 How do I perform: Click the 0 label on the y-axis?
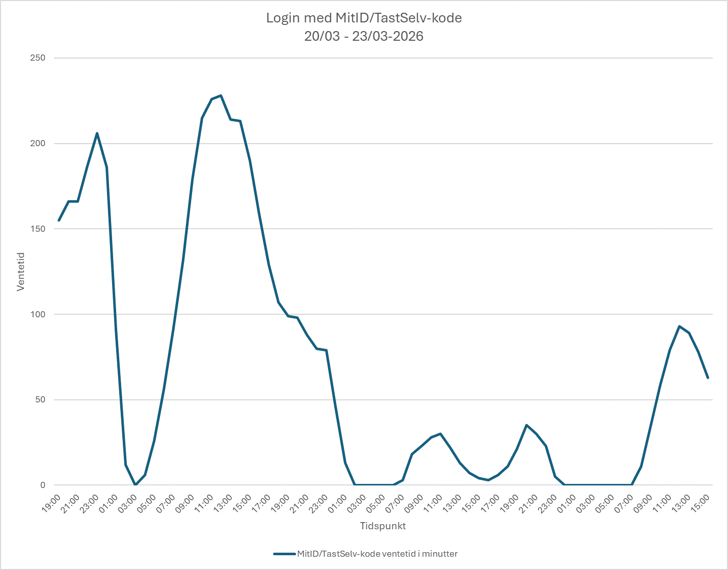click(43, 485)
